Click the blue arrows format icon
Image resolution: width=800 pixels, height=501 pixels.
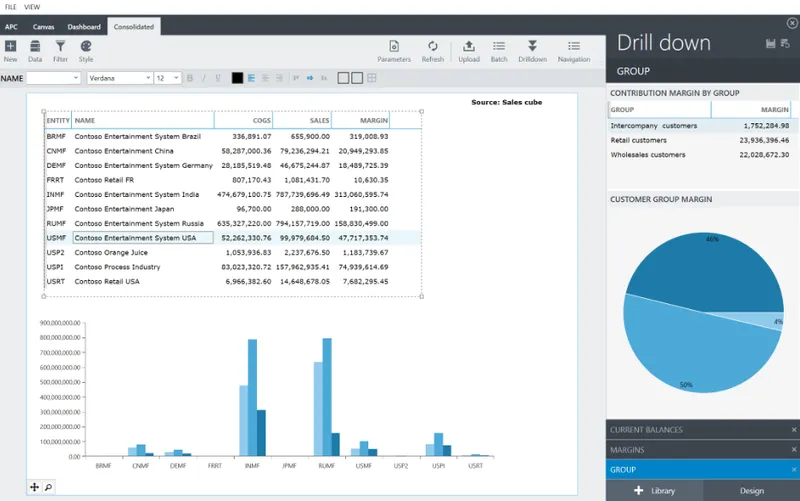pyautogui.click(x=310, y=78)
